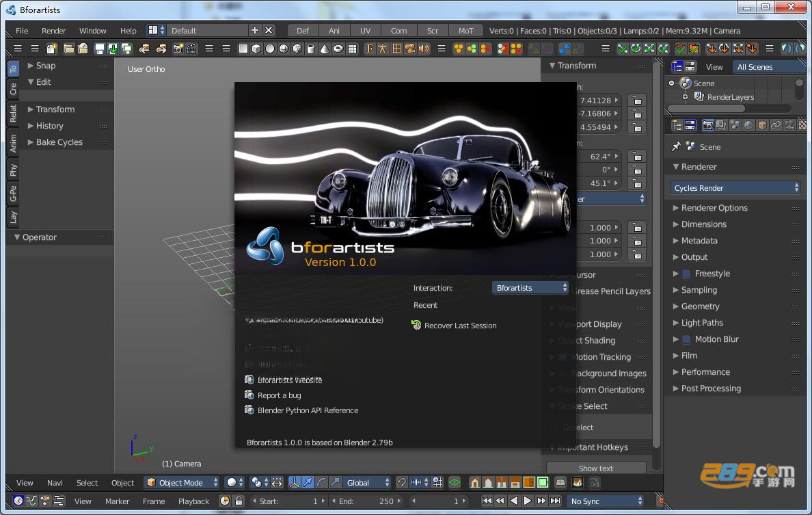Click Recover Last Session
This screenshot has height=515, width=812.
[x=454, y=326]
